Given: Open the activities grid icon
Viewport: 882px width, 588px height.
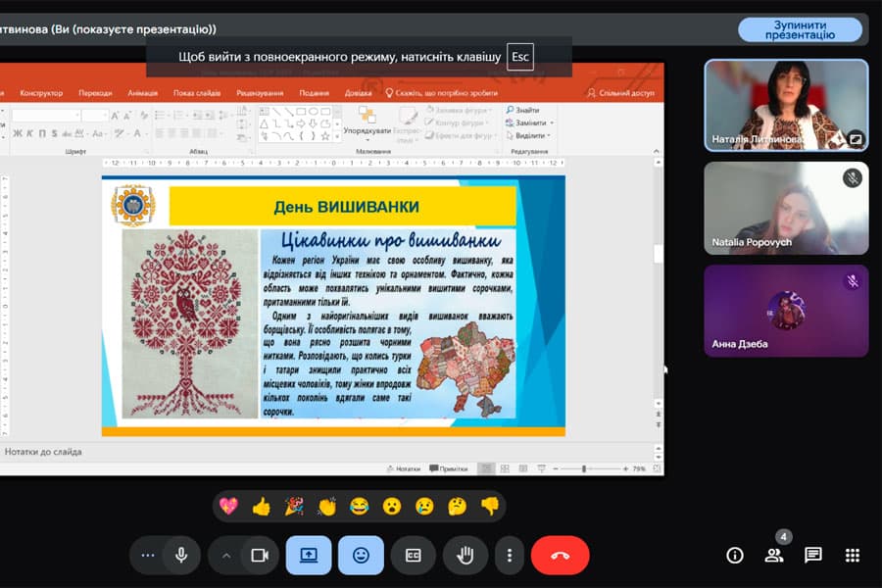Looking at the screenshot, I should pyautogui.click(x=852, y=556).
